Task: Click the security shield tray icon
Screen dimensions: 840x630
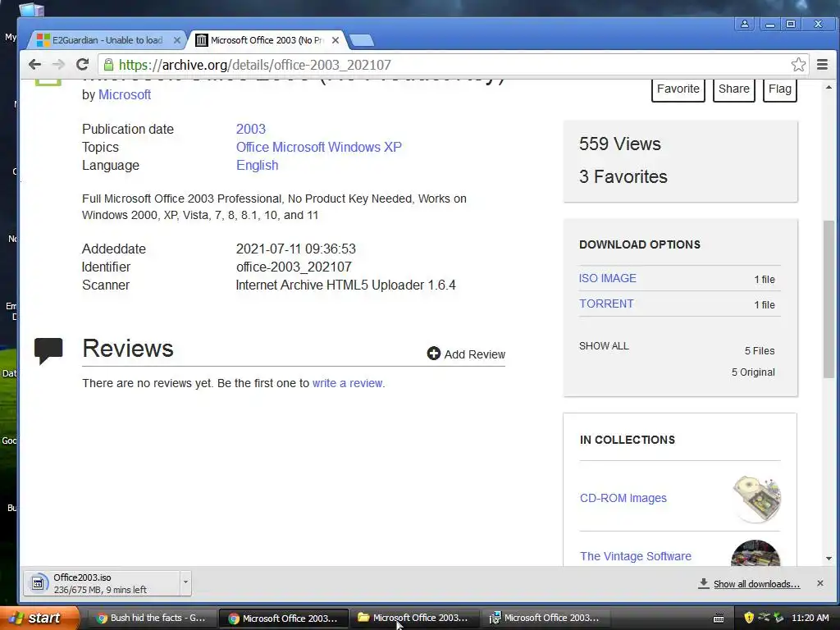Action: pos(749,618)
